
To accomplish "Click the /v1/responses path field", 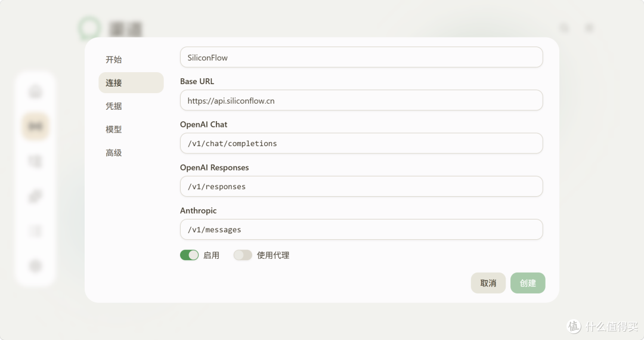I will pos(361,187).
